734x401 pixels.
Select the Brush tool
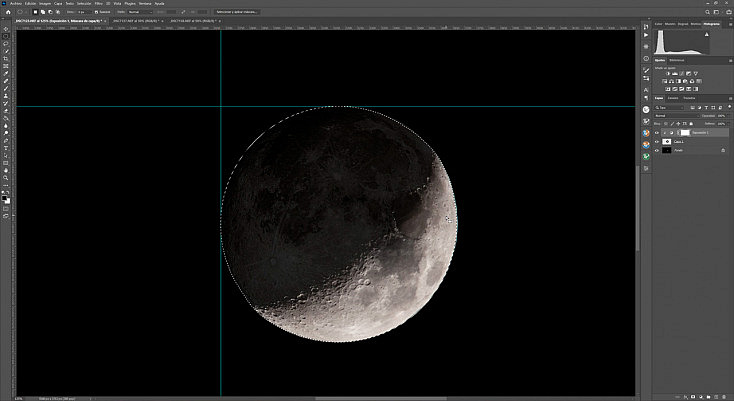tap(6, 88)
